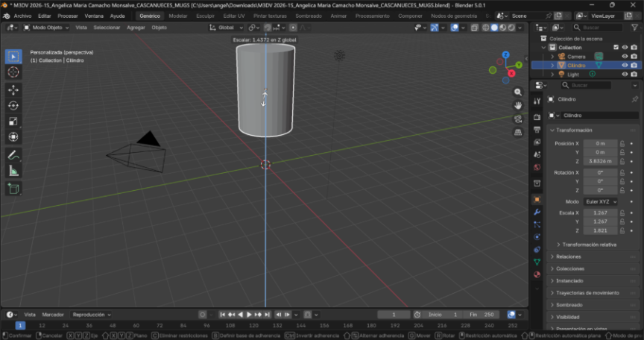Choose the 3D Cursor tool

pyautogui.click(x=13, y=72)
